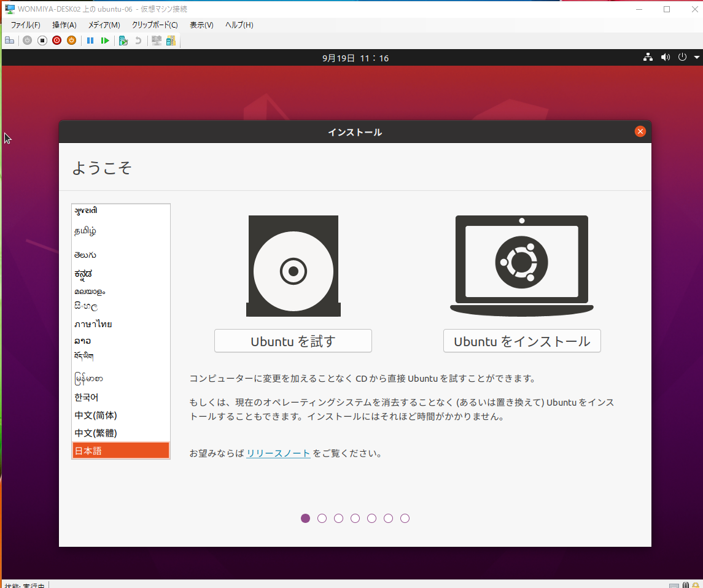The width and height of the screenshot is (703, 588).
Task: Click the laptop install-Ubuntu image
Action: (522, 266)
